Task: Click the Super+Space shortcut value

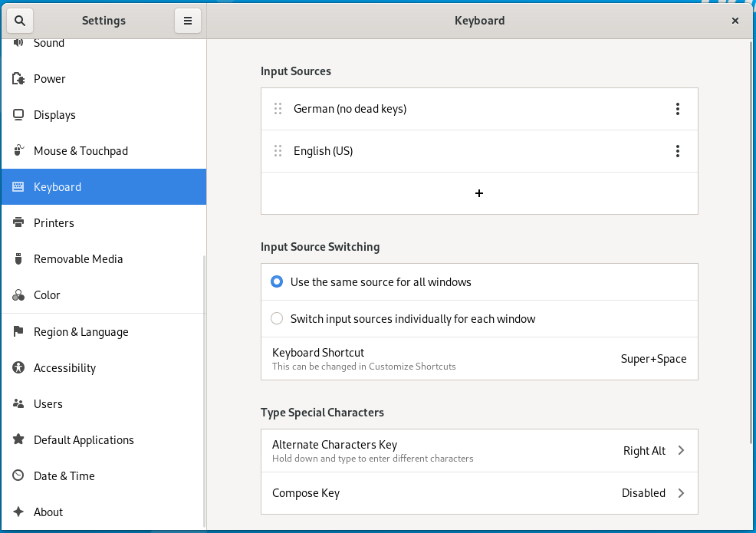Action: click(x=653, y=359)
